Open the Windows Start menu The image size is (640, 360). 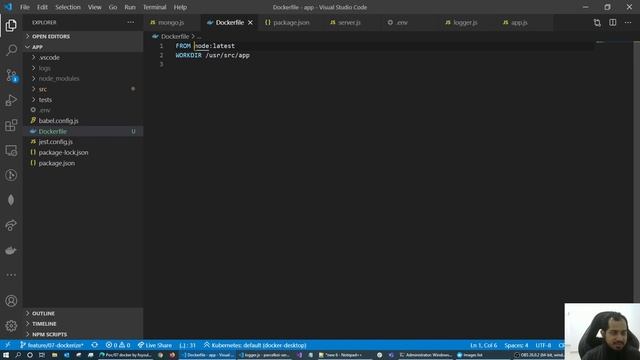point(6,355)
